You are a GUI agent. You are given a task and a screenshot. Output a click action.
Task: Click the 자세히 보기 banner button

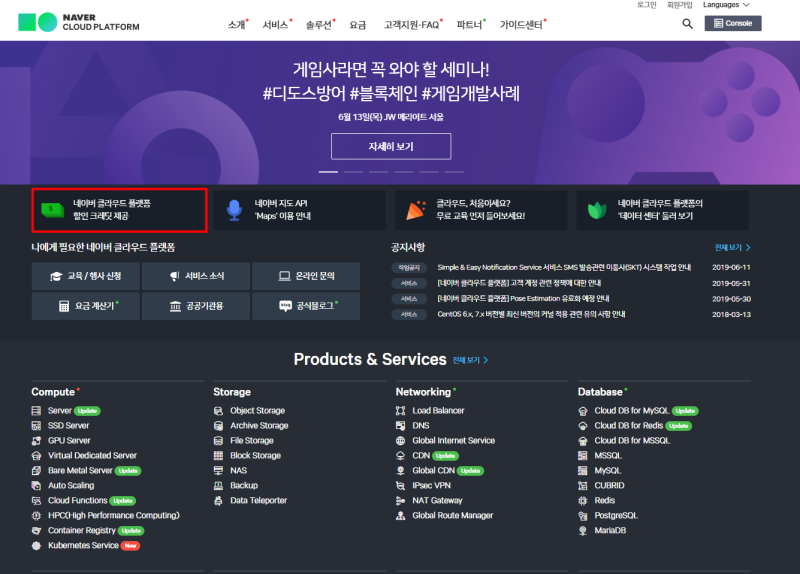click(x=391, y=146)
